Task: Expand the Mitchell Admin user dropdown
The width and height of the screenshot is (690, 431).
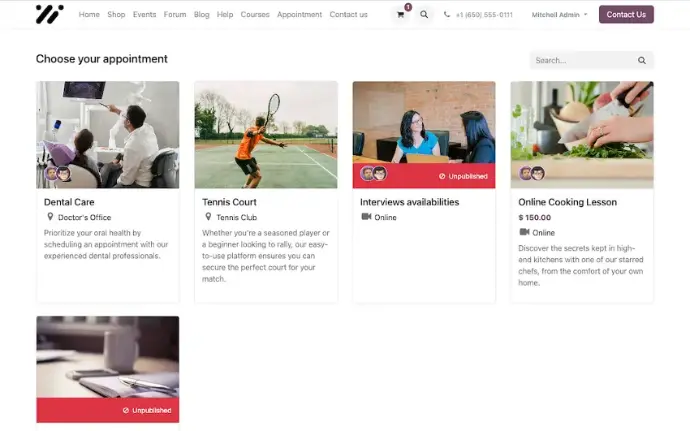Action: pos(559,15)
